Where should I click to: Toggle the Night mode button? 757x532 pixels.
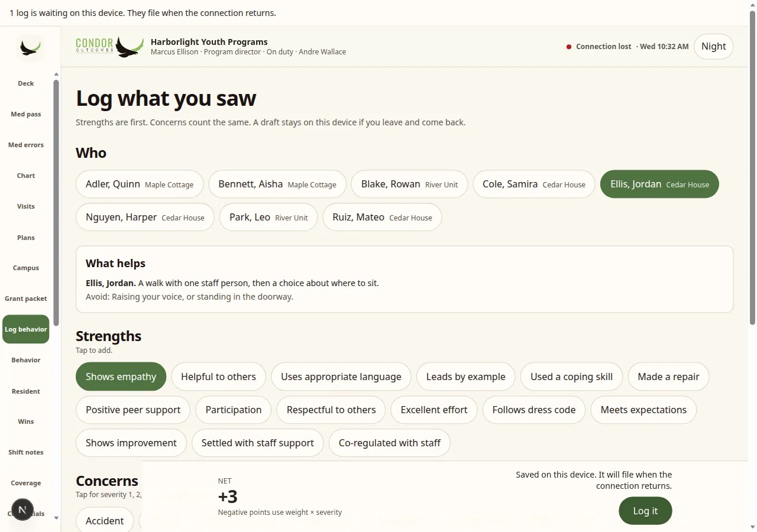713,46
